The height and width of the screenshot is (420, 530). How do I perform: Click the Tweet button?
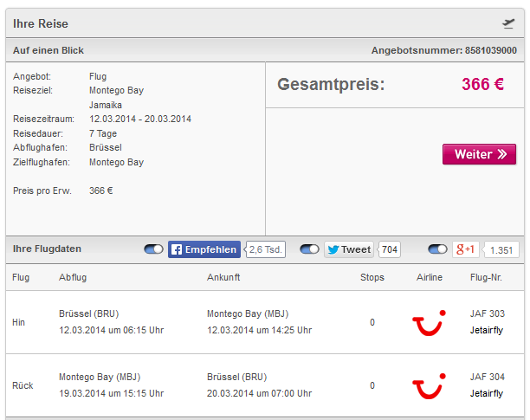coord(349,249)
